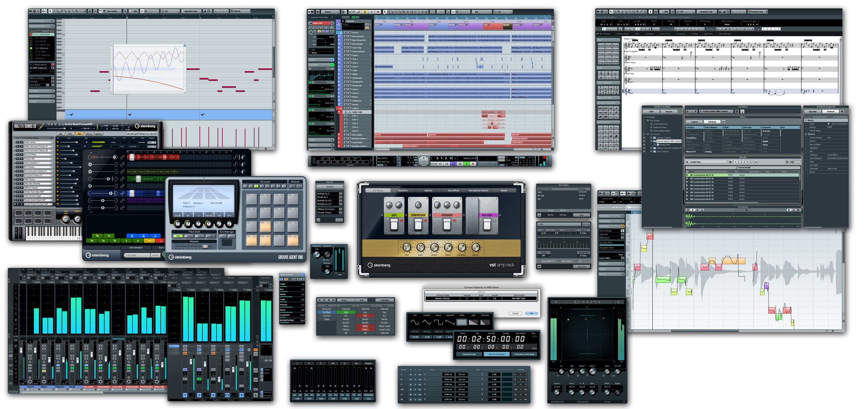Go back in MediaBay Locations panel
This screenshot has width=868, height=409.
point(687,111)
